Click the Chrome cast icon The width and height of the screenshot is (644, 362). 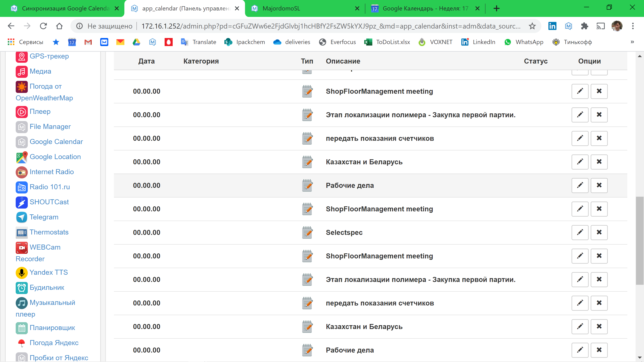(x=601, y=26)
